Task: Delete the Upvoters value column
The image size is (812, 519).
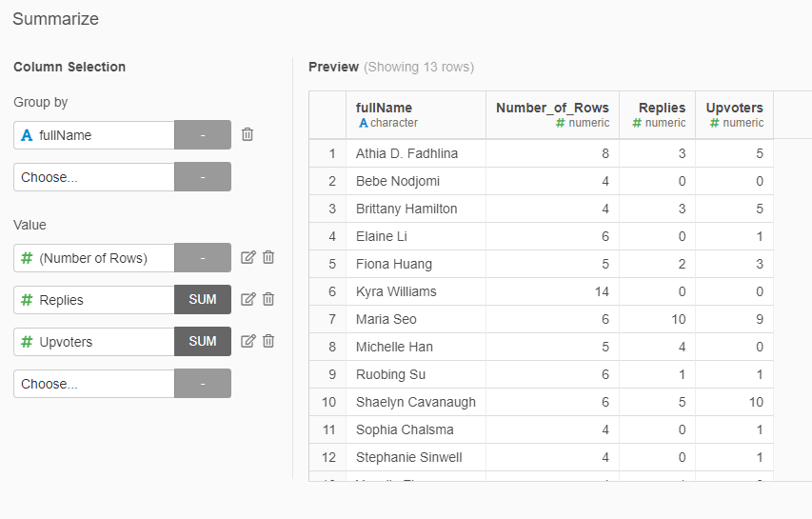Action: [268, 341]
